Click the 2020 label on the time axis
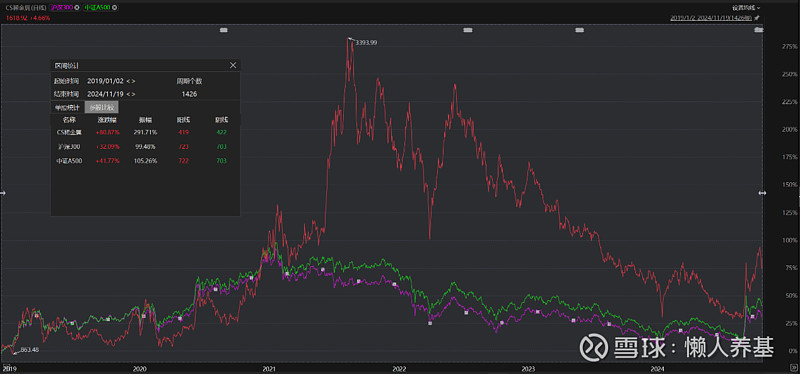 (x=139, y=368)
